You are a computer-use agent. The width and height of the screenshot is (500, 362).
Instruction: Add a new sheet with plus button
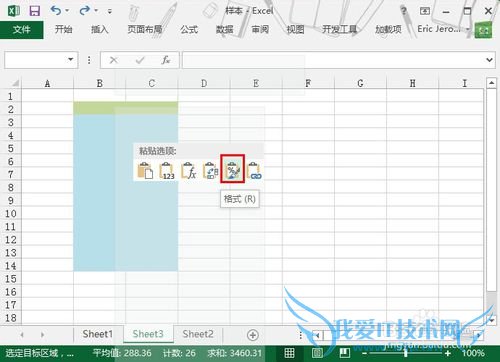tap(253, 335)
